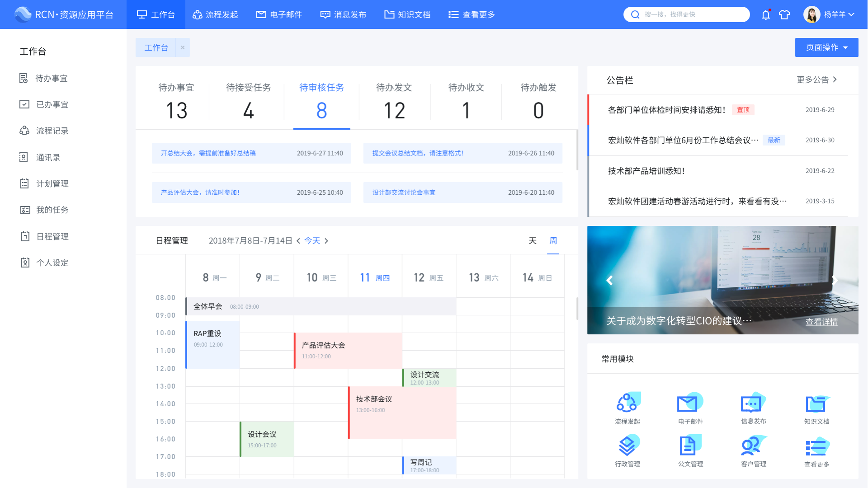Open 查看更多 module icon in 常用模块

pyautogui.click(x=816, y=447)
